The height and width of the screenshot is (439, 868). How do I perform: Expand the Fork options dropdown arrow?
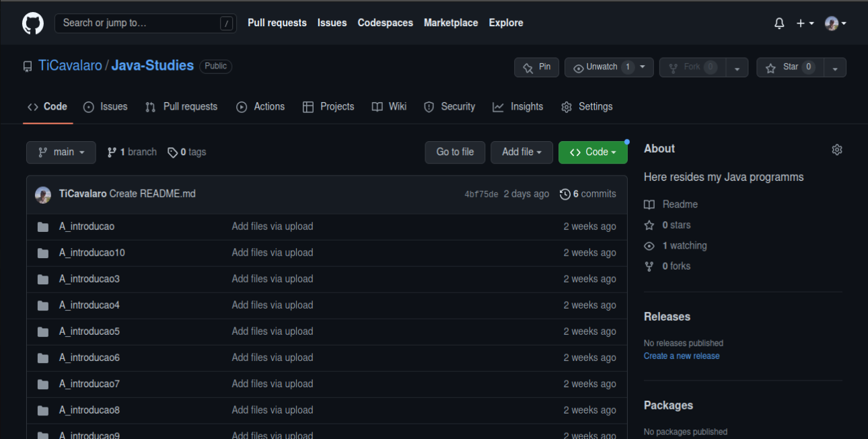point(737,67)
